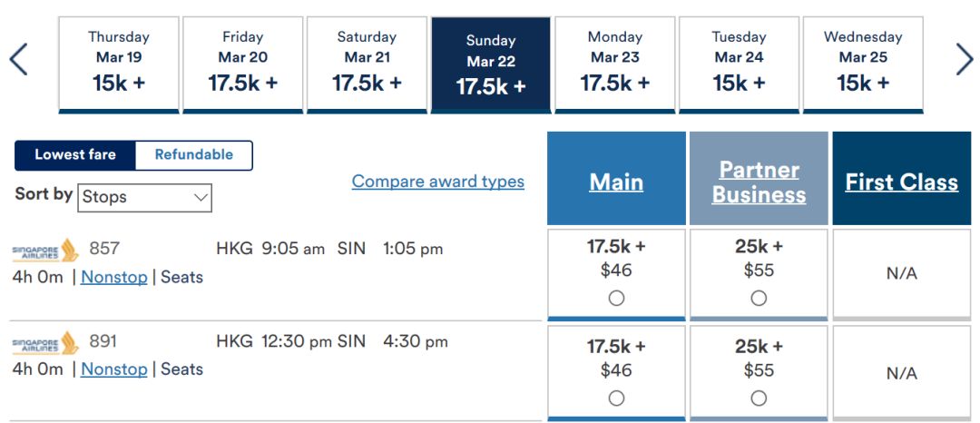The image size is (980, 423).
Task: Choose Thursday Mar 19 date tab
Action: coord(119,65)
